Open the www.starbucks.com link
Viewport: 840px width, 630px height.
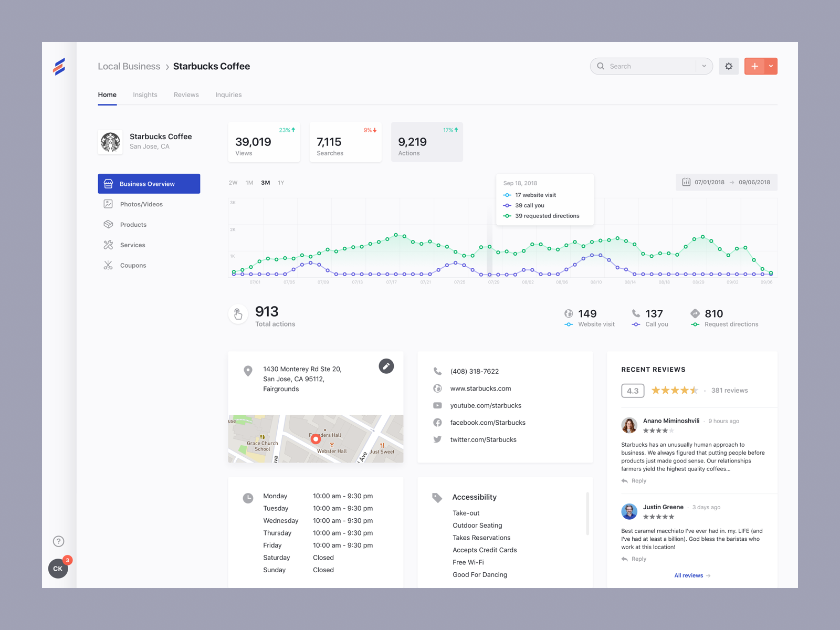pyautogui.click(x=481, y=388)
